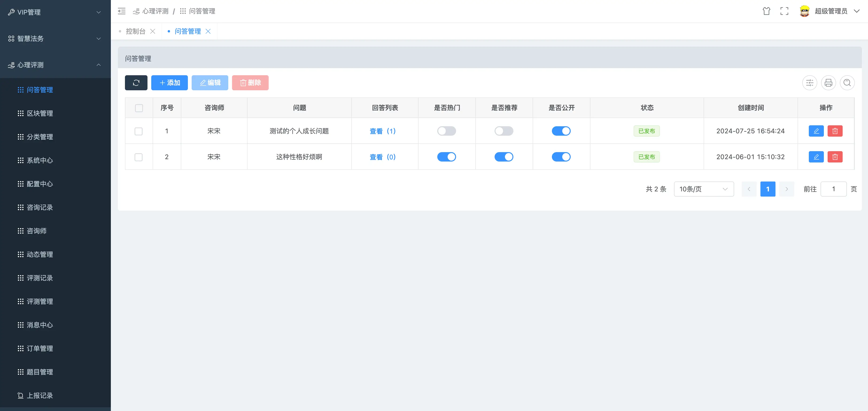Screen dimensions: 868x411
Task: Click the 已发布 status of row 1
Action: coord(647,131)
